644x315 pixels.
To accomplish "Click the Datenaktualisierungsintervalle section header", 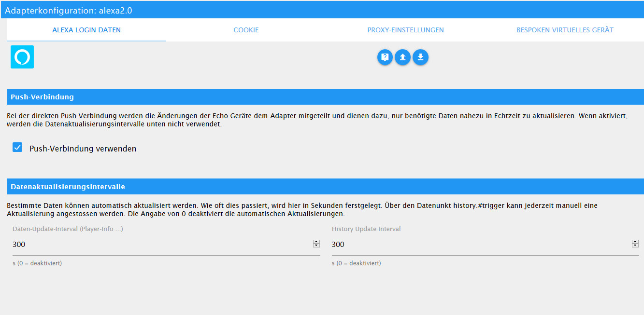I will (x=325, y=186).
